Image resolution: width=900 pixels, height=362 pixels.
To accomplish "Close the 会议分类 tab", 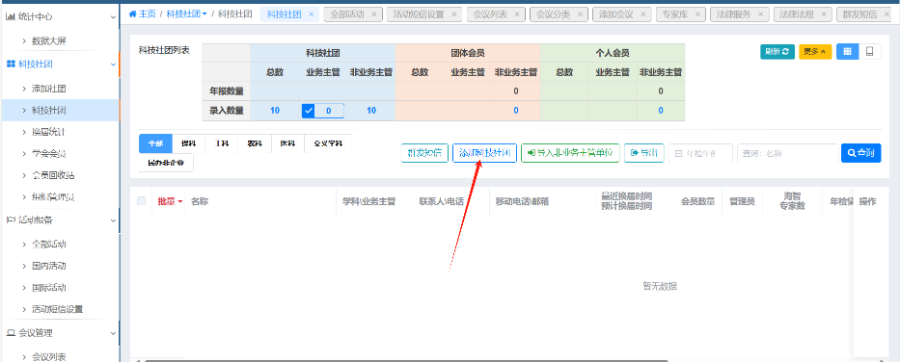I will [580, 14].
